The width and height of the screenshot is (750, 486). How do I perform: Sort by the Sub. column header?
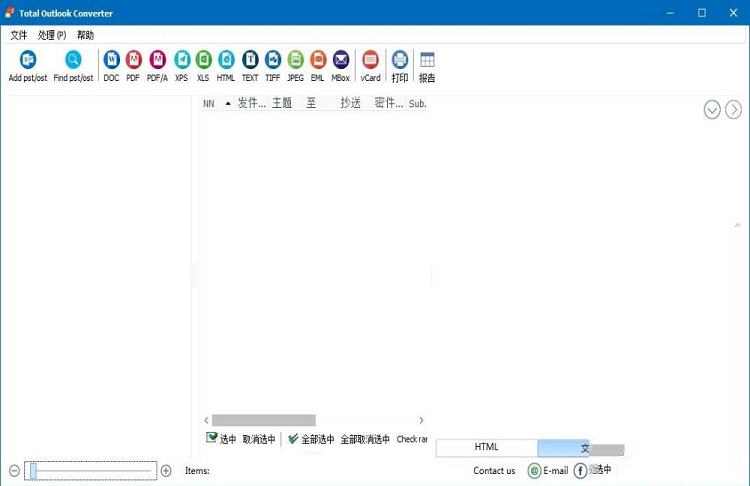[418, 103]
